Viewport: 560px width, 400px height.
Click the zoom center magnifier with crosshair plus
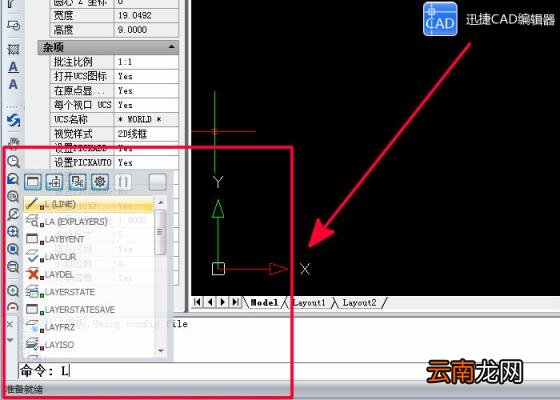(13, 231)
